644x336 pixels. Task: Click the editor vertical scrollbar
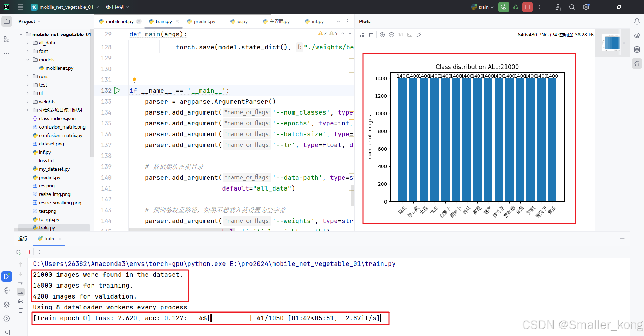pos(353,196)
